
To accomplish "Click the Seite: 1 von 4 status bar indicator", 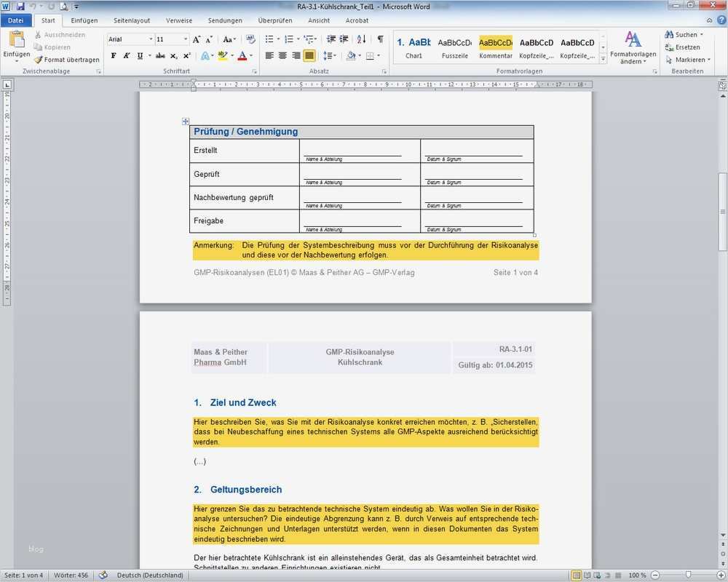I will click(24, 575).
